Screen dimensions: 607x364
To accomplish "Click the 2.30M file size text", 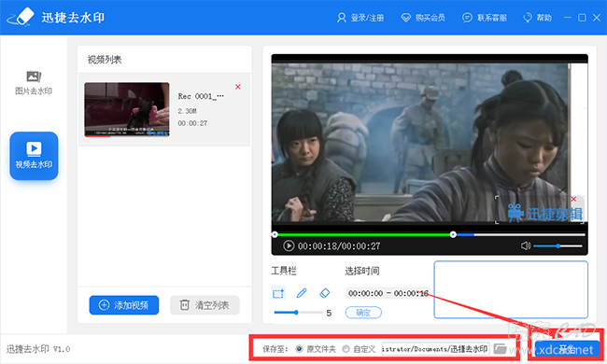I will pyautogui.click(x=187, y=111).
